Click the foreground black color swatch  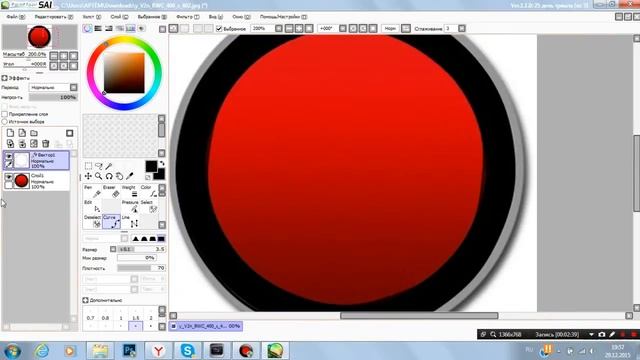[151, 166]
